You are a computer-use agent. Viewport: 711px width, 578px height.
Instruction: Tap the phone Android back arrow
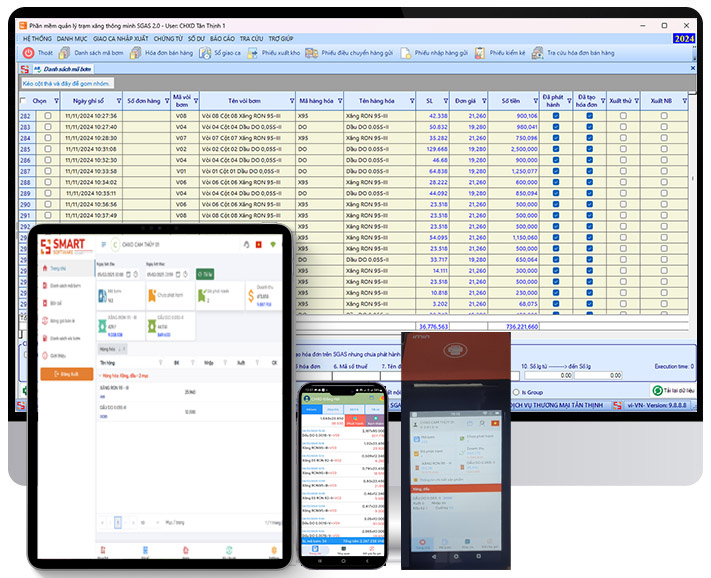(367, 561)
